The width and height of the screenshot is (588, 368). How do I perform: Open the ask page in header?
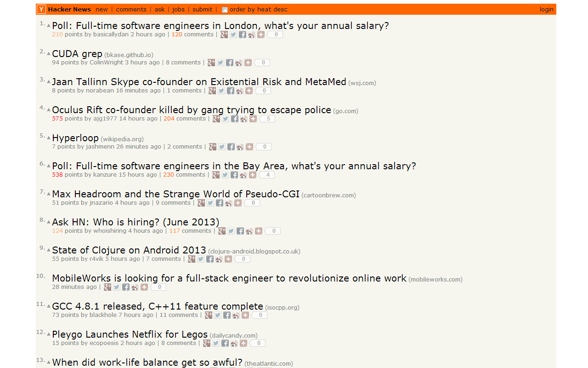tap(159, 9)
